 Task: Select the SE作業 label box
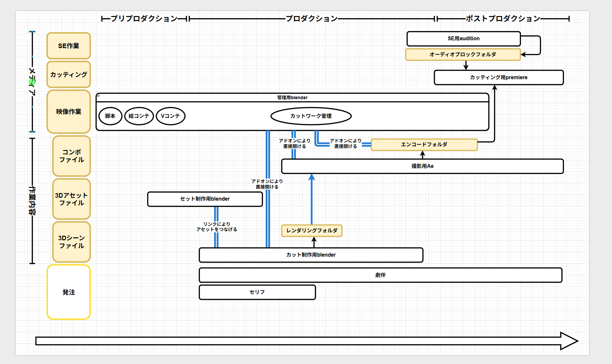coord(69,46)
